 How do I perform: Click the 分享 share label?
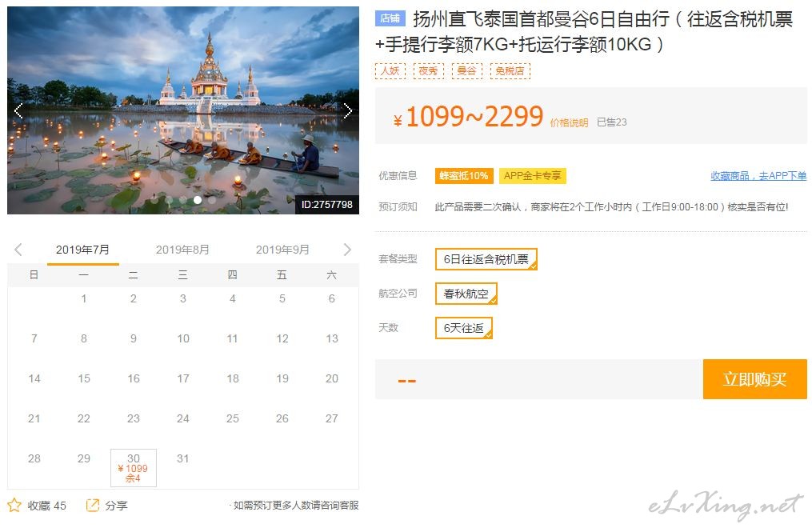tap(117, 506)
